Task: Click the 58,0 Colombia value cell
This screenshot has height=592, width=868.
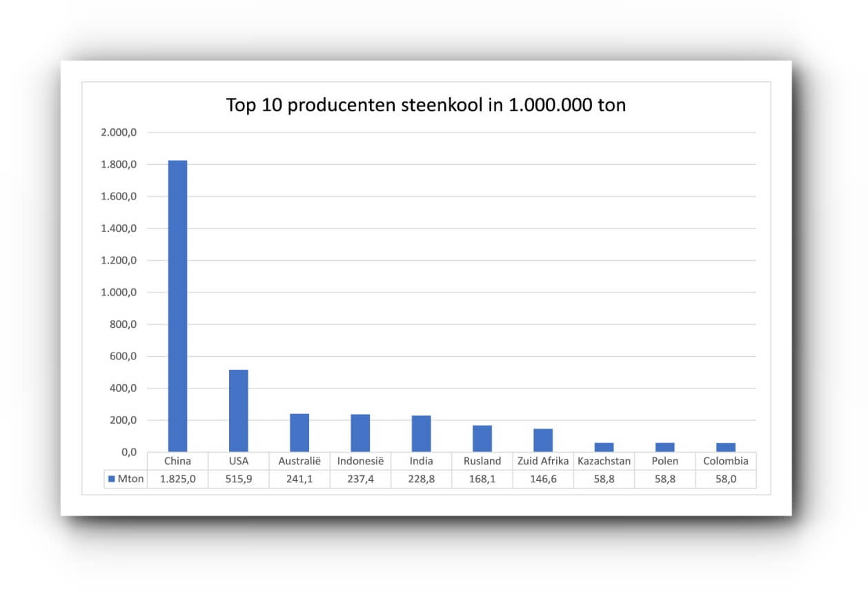Action: [x=725, y=477]
